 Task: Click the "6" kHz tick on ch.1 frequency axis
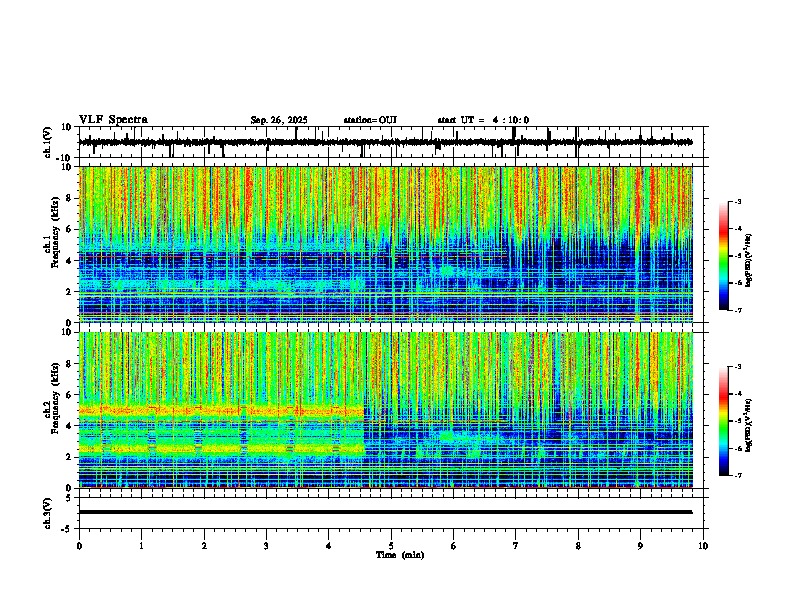70,229
